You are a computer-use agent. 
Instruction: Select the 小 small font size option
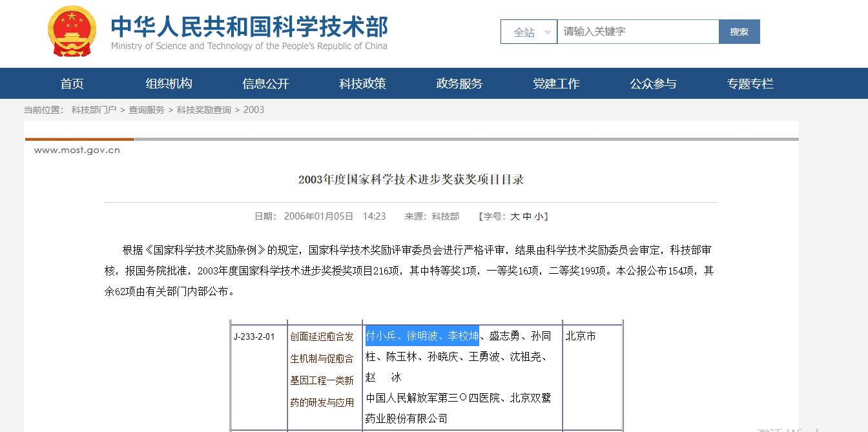pyautogui.click(x=538, y=216)
